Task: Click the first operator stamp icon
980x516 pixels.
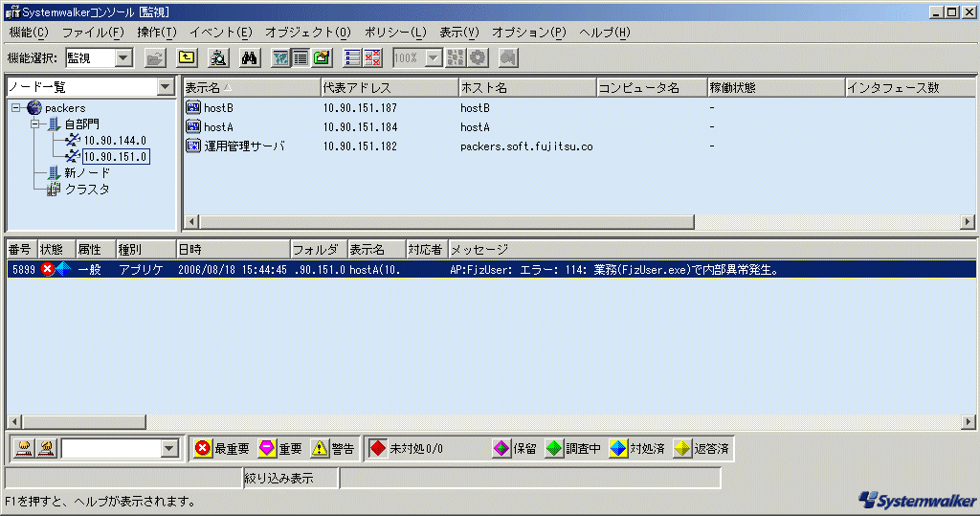Action: (x=24, y=448)
